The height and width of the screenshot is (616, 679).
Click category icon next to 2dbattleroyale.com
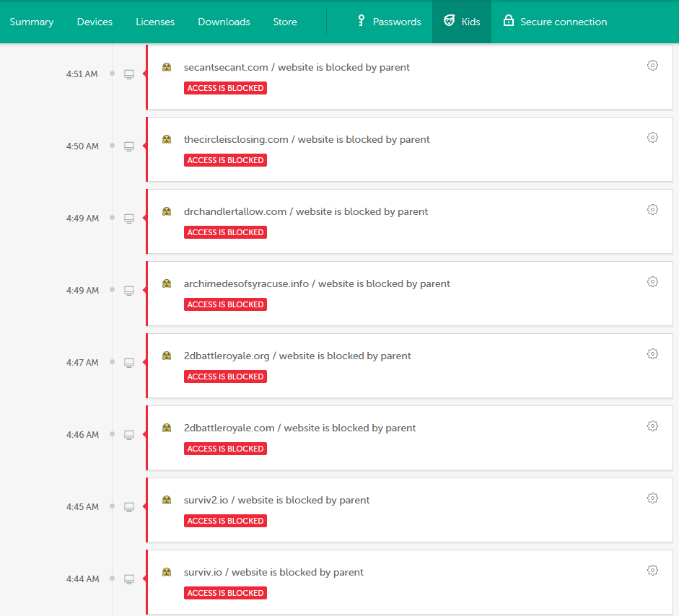click(x=167, y=428)
